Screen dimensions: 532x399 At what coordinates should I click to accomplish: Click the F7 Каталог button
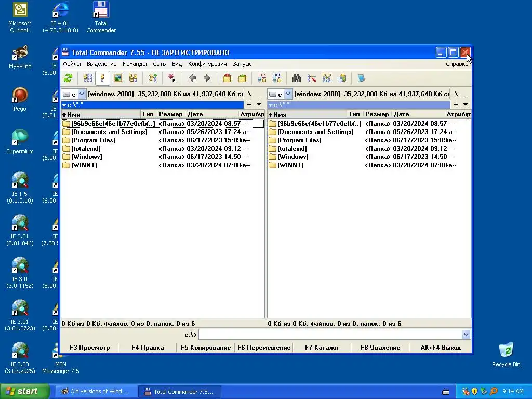pos(322,348)
